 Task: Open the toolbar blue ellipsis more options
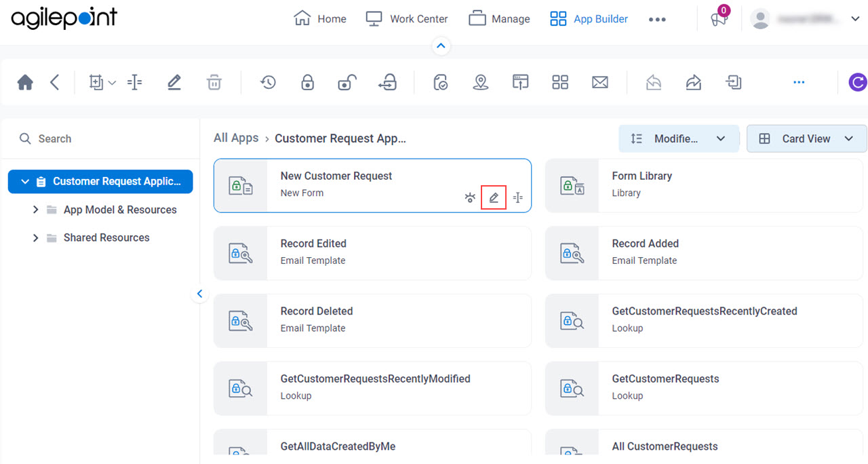coord(799,83)
